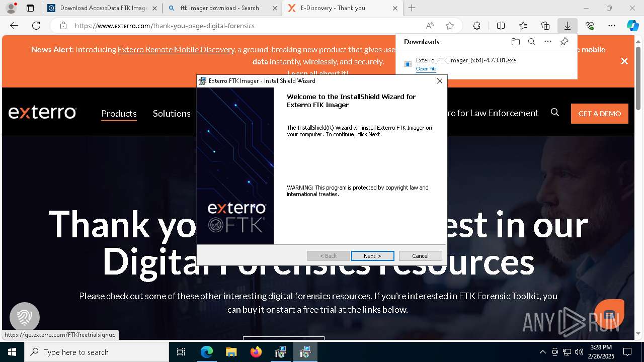Open the Solutions menu
This screenshot has height=362, width=644.
point(172,114)
